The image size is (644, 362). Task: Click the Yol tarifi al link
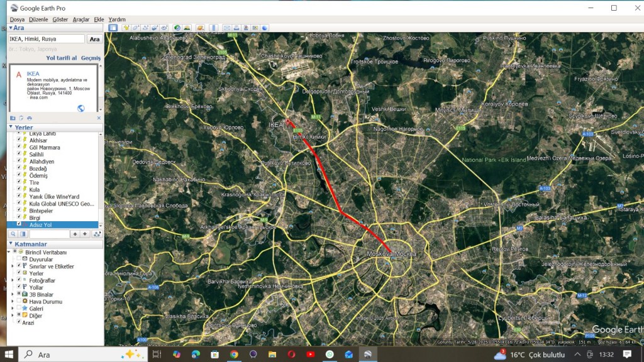[61, 58]
